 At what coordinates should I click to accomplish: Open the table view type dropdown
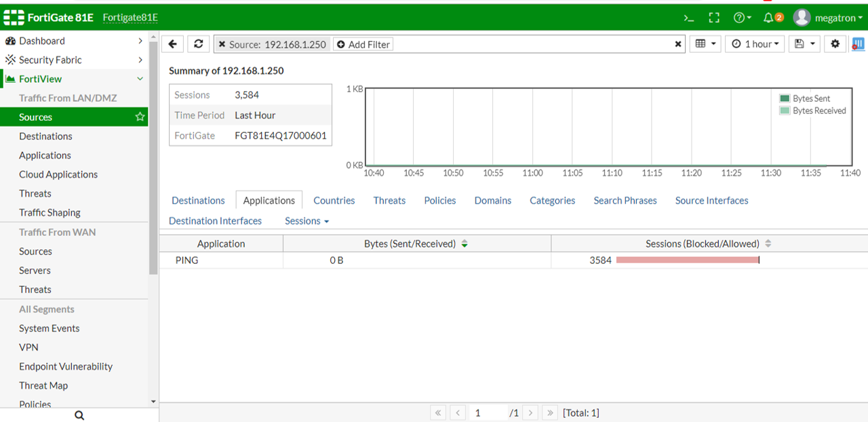pyautogui.click(x=705, y=44)
